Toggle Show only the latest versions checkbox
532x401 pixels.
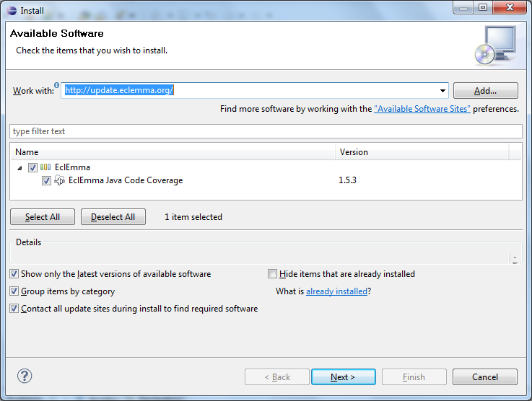[x=14, y=274]
